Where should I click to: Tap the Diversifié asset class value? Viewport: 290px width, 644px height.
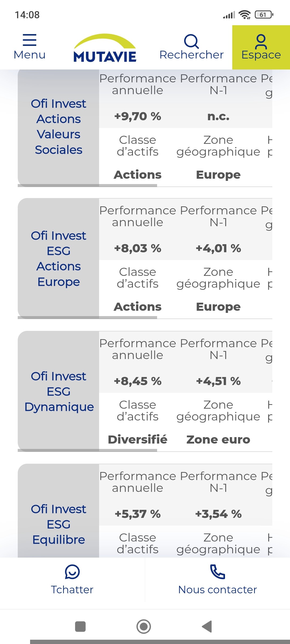coord(137,440)
